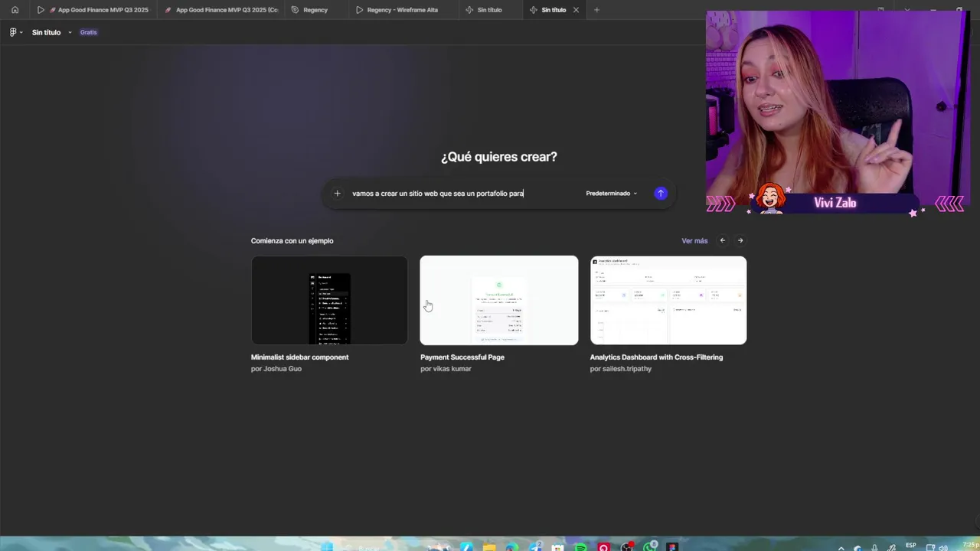Open Figma app icon in taskbar
The height and width of the screenshot is (551, 980).
tap(672, 546)
